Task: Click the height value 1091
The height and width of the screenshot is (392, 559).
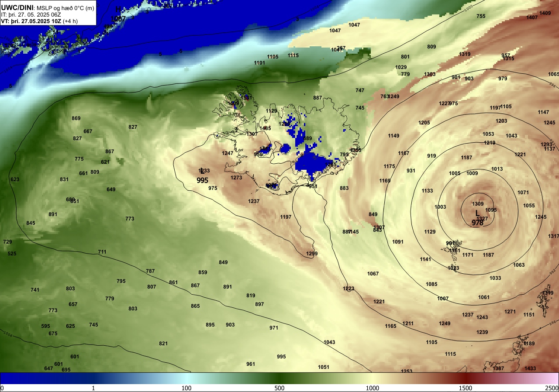Action: [x=398, y=242]
